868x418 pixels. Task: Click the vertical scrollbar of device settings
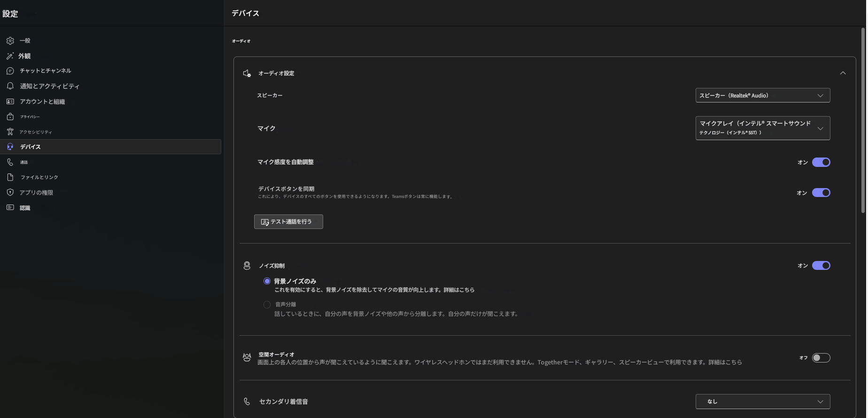pyautogui.click(x=863, y=120)
